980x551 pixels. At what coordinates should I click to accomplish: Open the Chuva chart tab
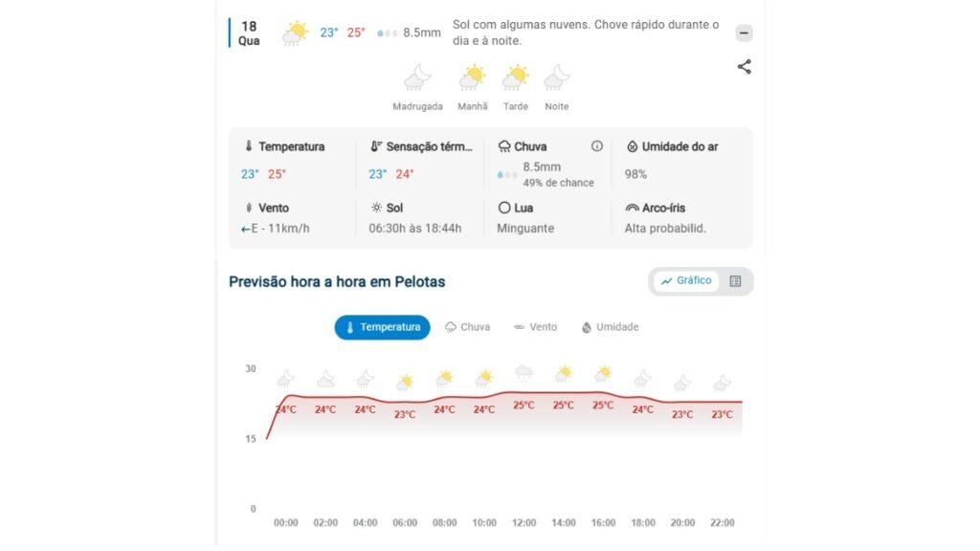coord(467,327)
